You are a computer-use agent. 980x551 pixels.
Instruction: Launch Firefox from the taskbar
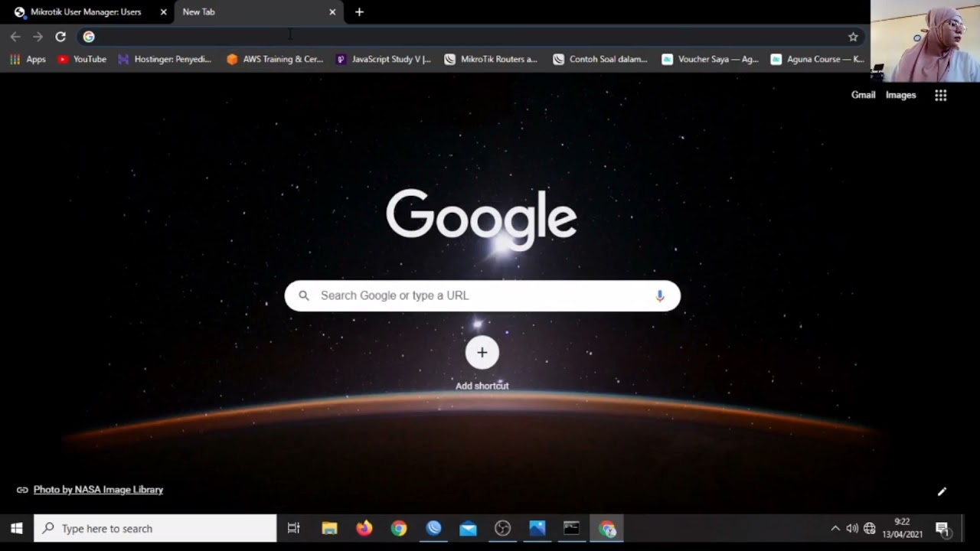[x=364, y=528]
